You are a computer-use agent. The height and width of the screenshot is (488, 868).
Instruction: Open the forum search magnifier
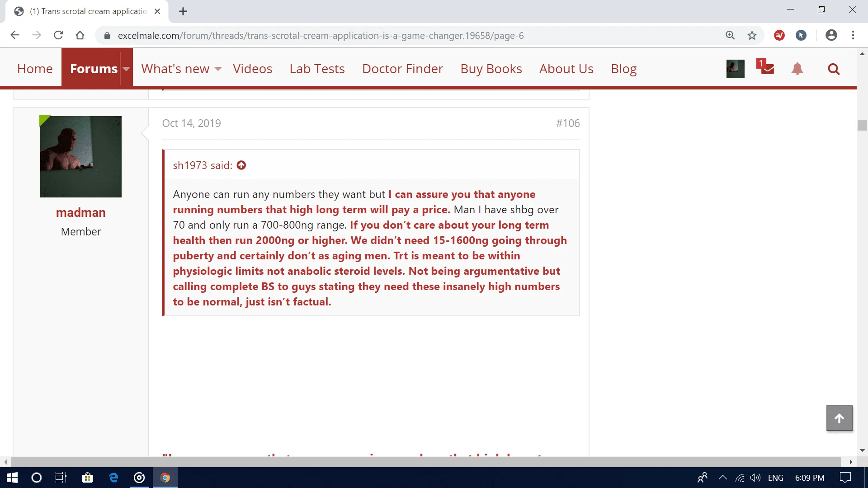(x=833, y=69)
